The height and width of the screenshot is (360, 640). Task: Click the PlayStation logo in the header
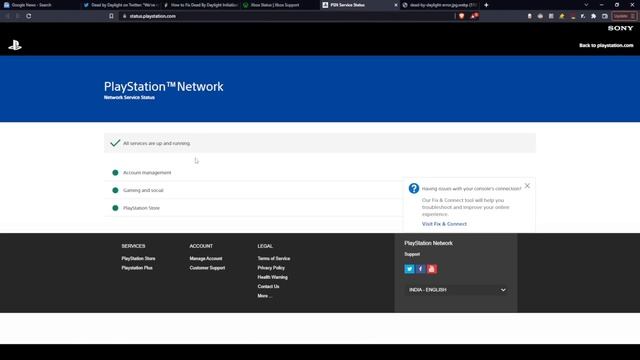(15, 45)
